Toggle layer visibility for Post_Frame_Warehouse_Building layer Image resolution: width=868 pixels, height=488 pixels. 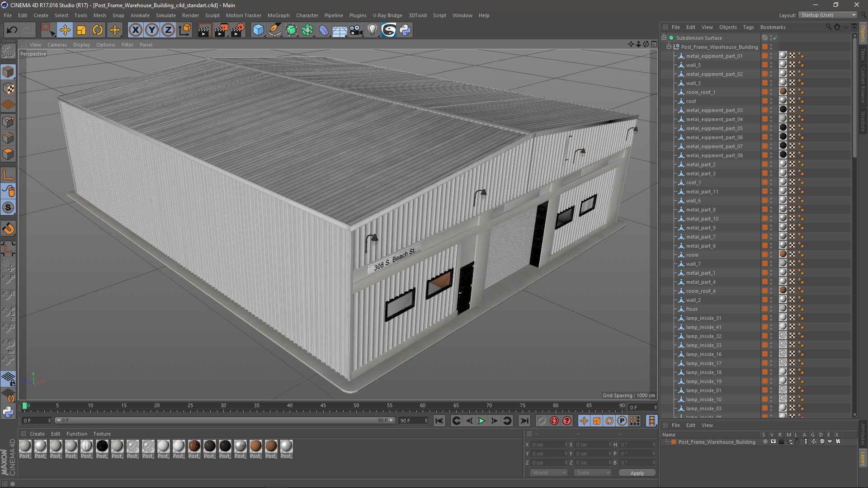click(773, 441)
